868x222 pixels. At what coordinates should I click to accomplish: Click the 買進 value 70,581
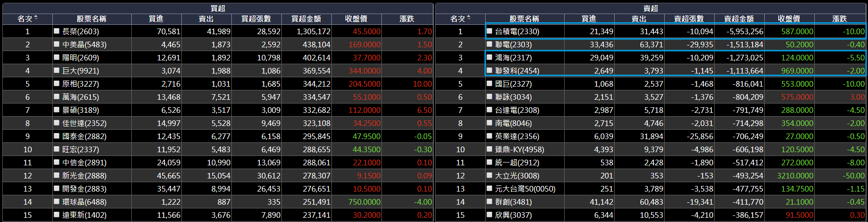[x=169, y=31]
